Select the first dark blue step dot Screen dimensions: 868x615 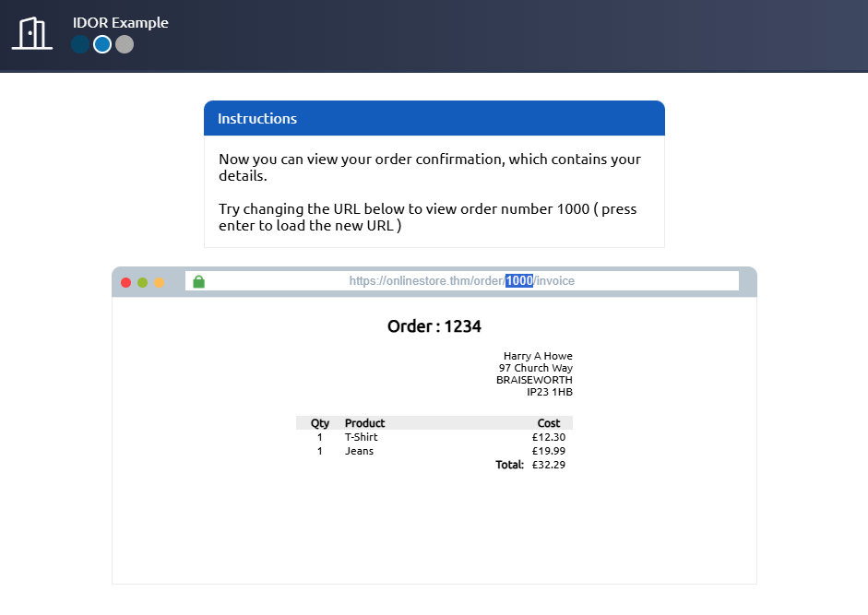pos(80,44)
